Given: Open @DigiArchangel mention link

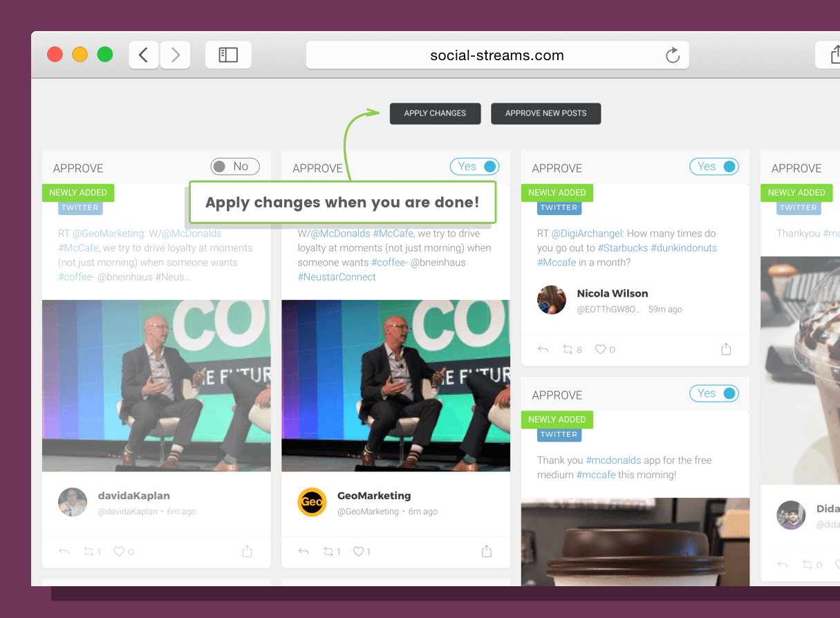Looking at the screenshot, I should pos(587,234).
